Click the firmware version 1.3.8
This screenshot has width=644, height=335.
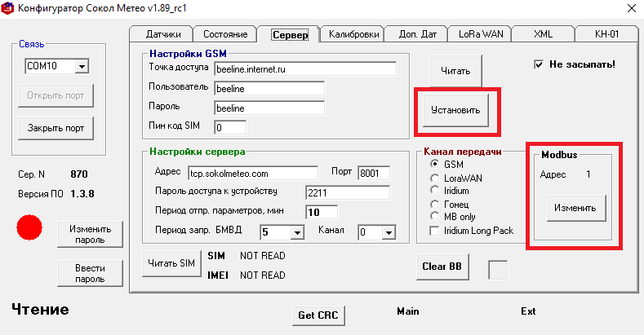coord(82,193)
